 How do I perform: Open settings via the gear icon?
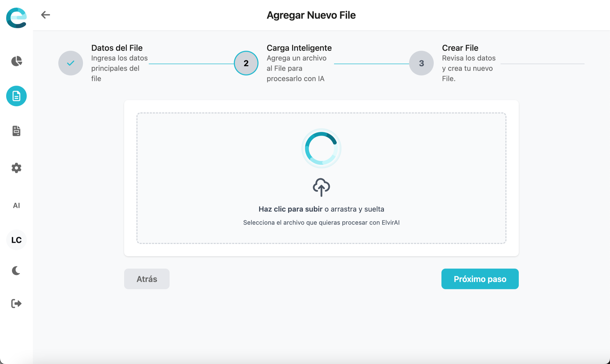pyautogui.click(x=16, y=168)
